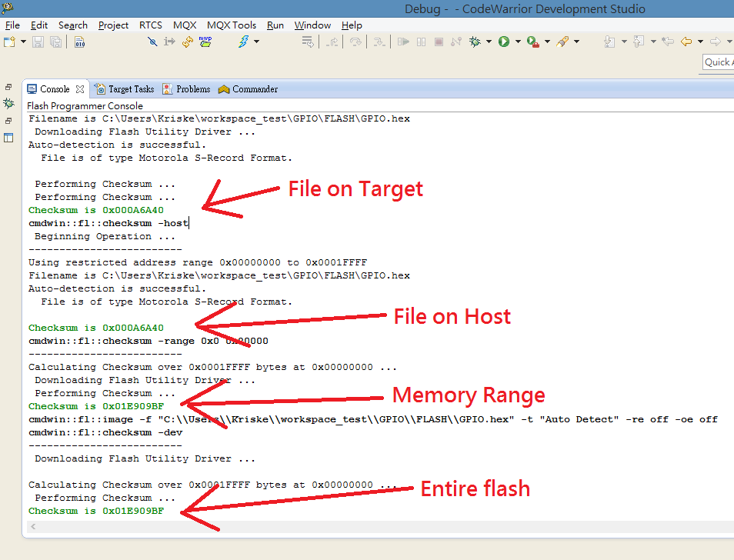
Task: Click the lower restore view icon in left sidebar
Action: click(8, 121)
